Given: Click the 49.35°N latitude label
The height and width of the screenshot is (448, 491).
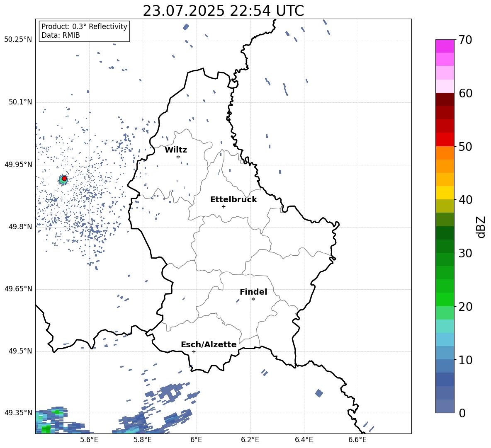Looking at the screenshot, I should [x=18, y=413].
